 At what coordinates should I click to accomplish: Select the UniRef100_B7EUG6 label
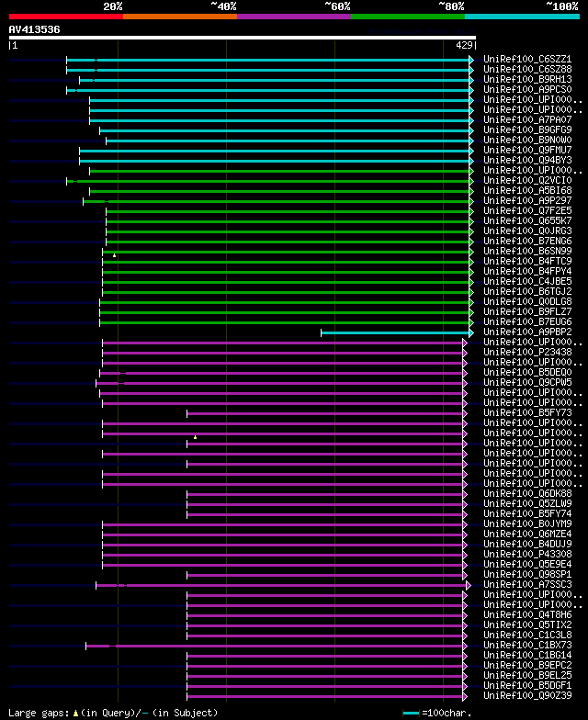tap(527, 321)
